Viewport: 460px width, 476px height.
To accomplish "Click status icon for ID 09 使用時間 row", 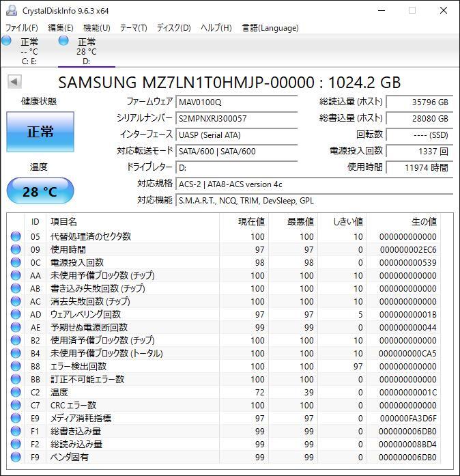I will click(16, 249).
